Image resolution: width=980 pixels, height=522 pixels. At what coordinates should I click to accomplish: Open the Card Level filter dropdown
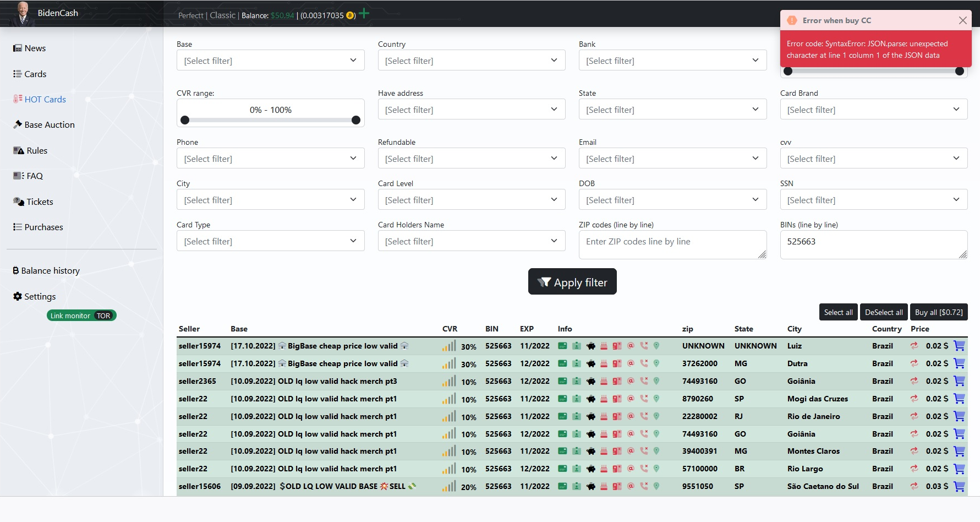point(472,199)
